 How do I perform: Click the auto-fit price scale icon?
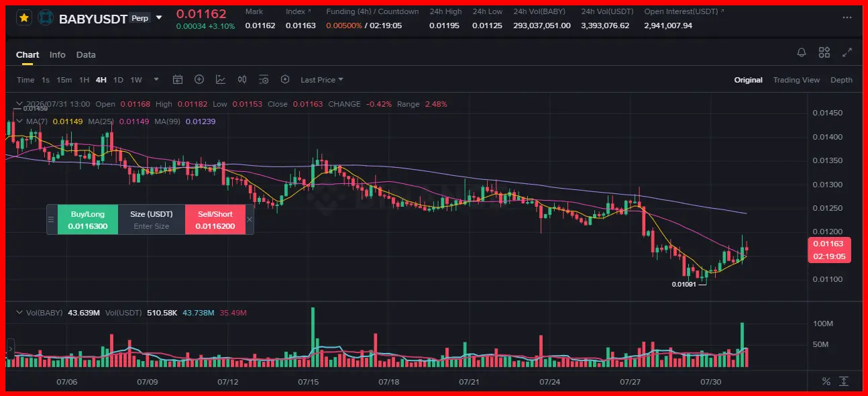point(844,381)
